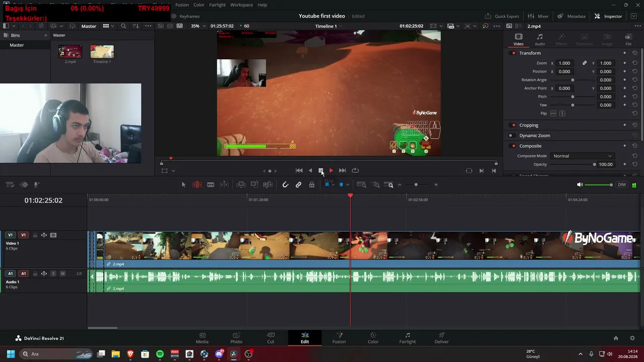
Task: Open the Composite Mode Normal dropdown
Action: coord(582,156)
